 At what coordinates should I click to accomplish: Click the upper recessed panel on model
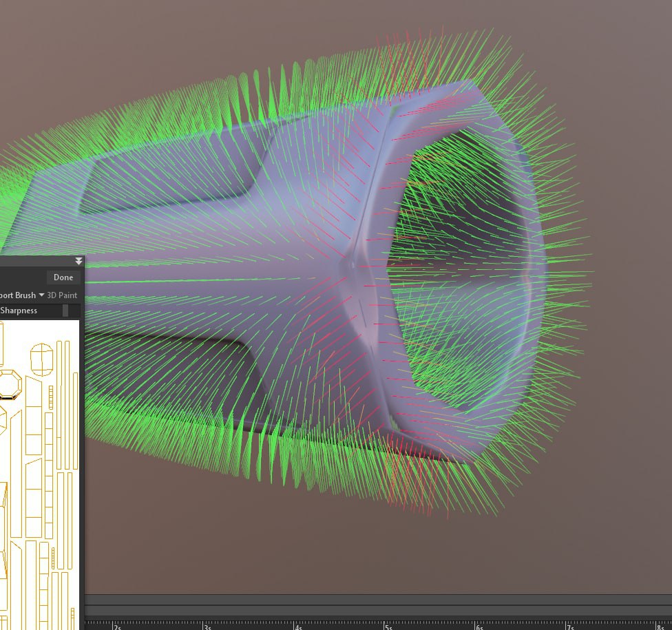tap(171, 176)
